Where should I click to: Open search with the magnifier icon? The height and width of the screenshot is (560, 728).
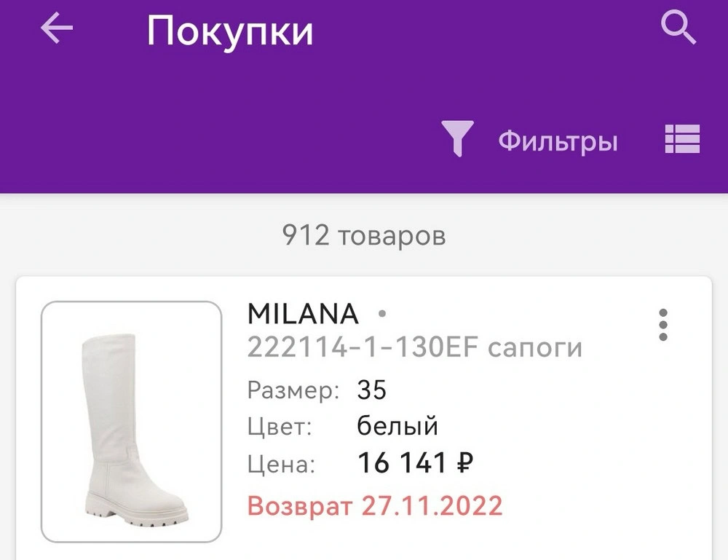coord(678,29)
